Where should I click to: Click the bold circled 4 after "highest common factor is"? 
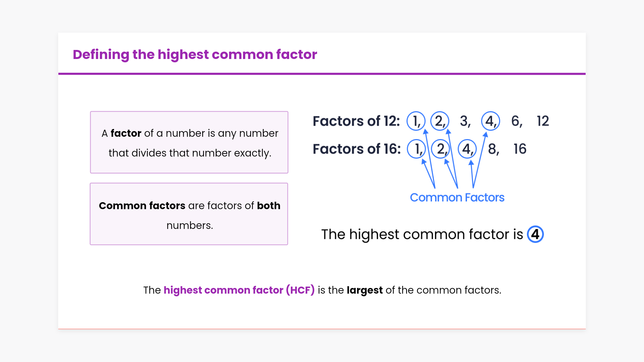click(x=535, y=234)
